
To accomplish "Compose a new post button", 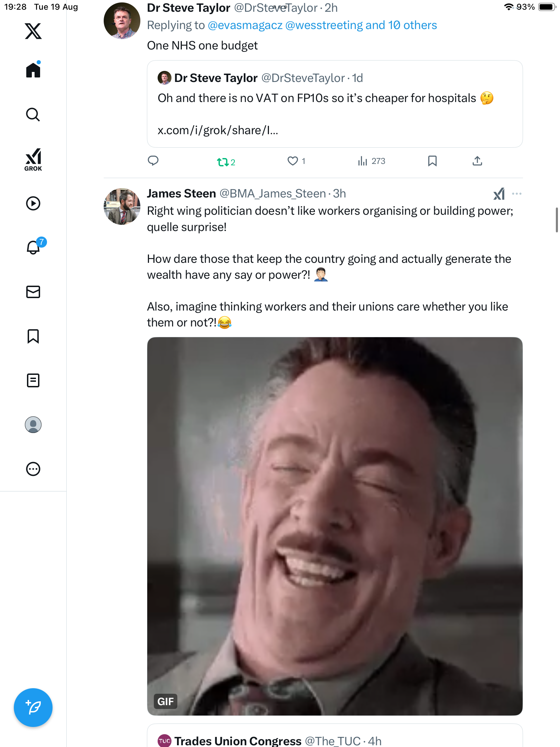I will pos(33,708).
